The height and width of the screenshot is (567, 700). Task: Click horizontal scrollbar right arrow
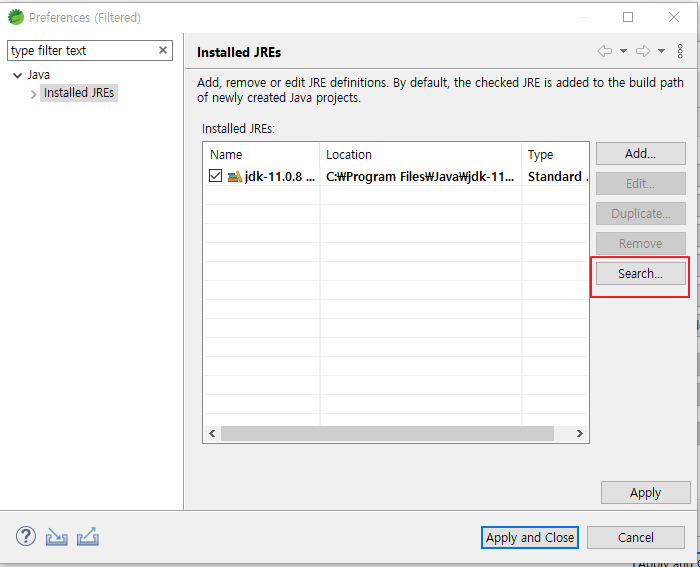pos(579,434)
